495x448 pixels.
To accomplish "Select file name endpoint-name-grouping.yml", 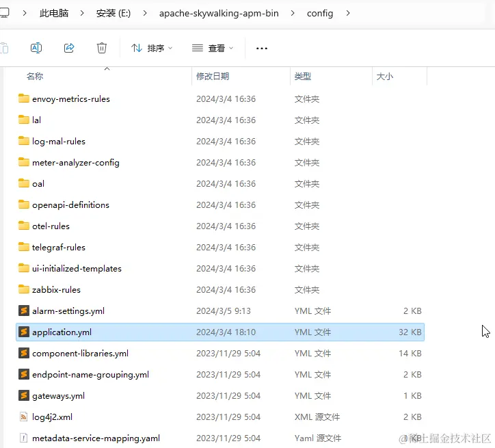I will tap(91, 375).
